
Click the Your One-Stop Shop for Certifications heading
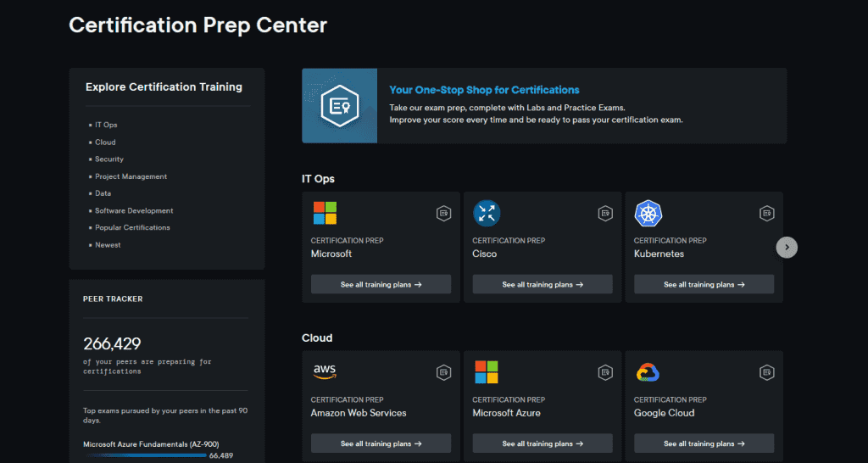coord(484,90)
